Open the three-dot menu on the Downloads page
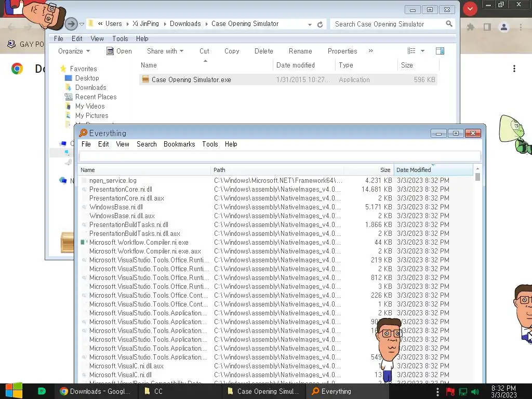 (514, 69)
